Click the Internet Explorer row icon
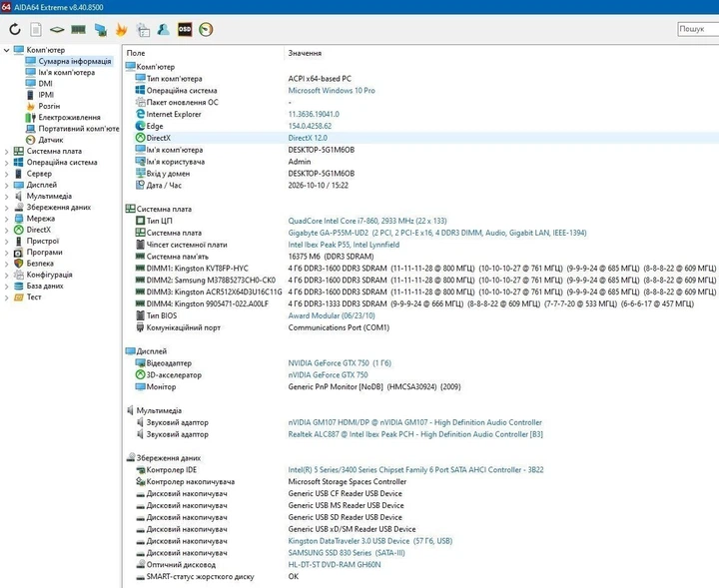This screenshot has width=719, height=588. [x=141, y=114]
